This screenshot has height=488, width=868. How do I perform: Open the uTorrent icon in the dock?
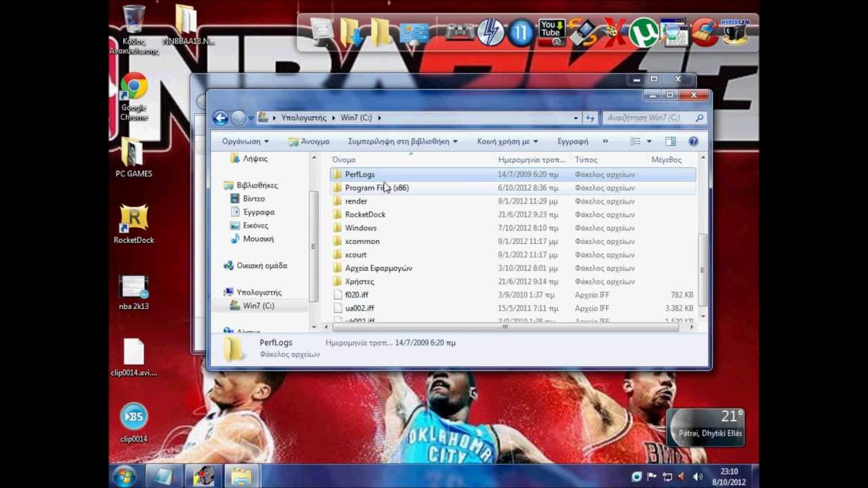tap(642, 33)
